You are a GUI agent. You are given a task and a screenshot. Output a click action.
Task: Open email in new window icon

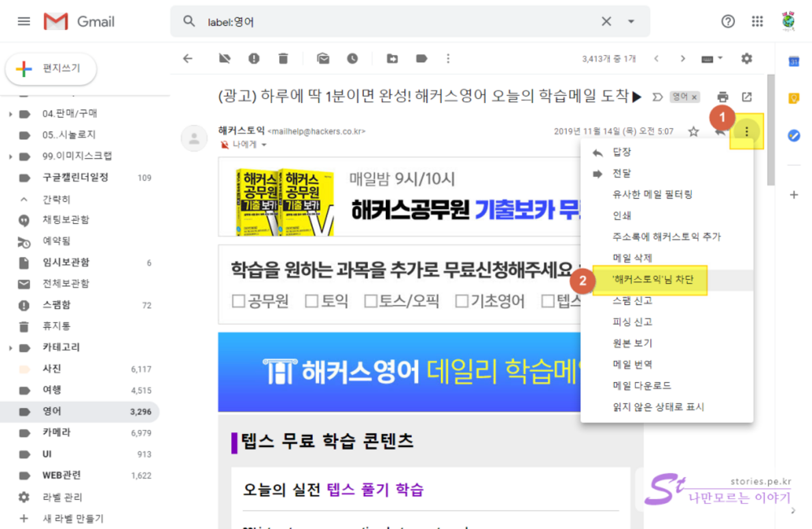point(746,97)
